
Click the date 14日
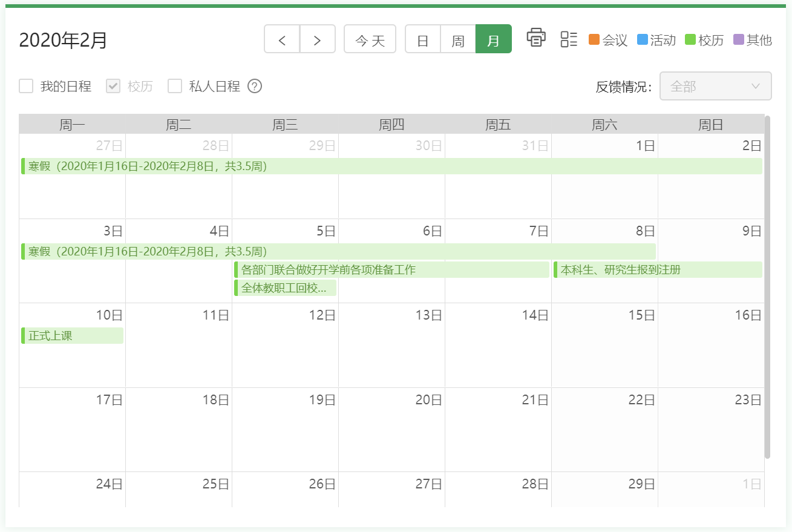point(535,315)
